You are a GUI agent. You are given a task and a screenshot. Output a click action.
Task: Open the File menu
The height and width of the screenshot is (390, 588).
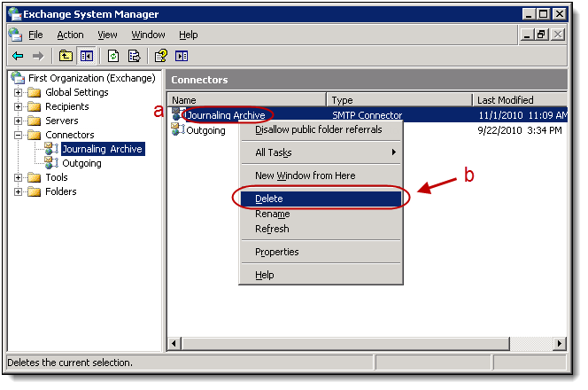[x=35, y=35]
